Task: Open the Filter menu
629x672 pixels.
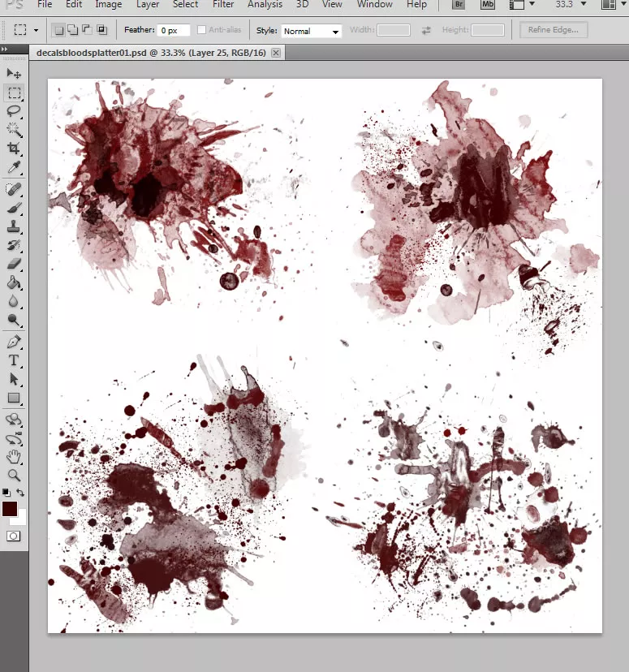Action: tap(223, 4)
